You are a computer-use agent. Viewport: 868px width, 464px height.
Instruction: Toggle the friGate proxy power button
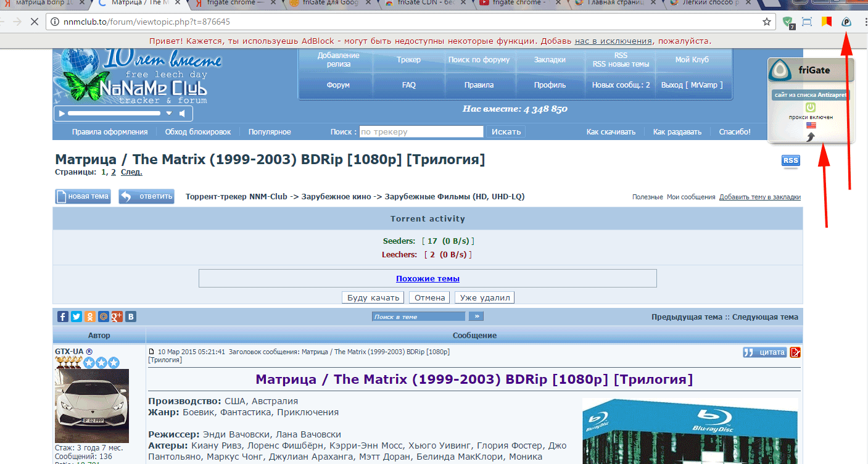tap(811, 107)
